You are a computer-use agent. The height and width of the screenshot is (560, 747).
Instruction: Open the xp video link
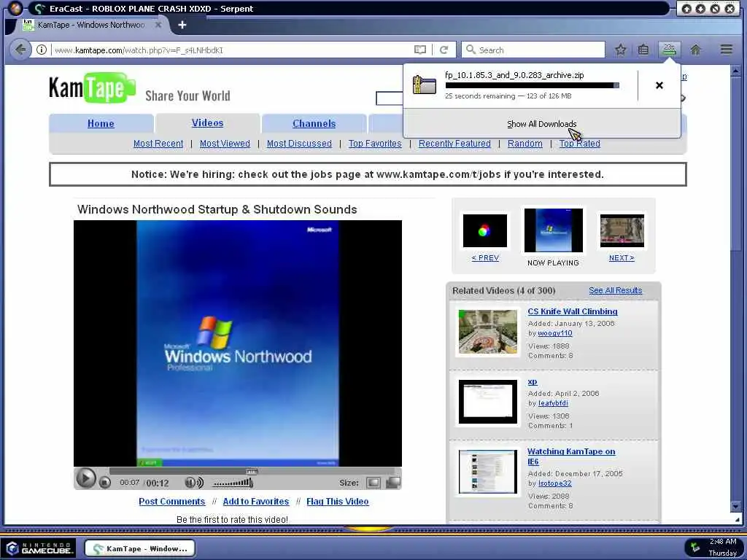[532, 381]
